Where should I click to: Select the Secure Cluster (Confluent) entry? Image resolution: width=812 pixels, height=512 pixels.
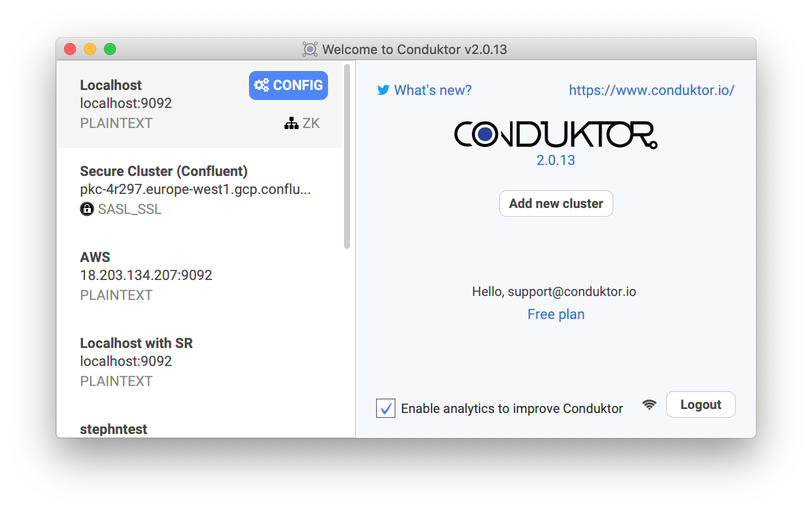(x=200, y=191)
